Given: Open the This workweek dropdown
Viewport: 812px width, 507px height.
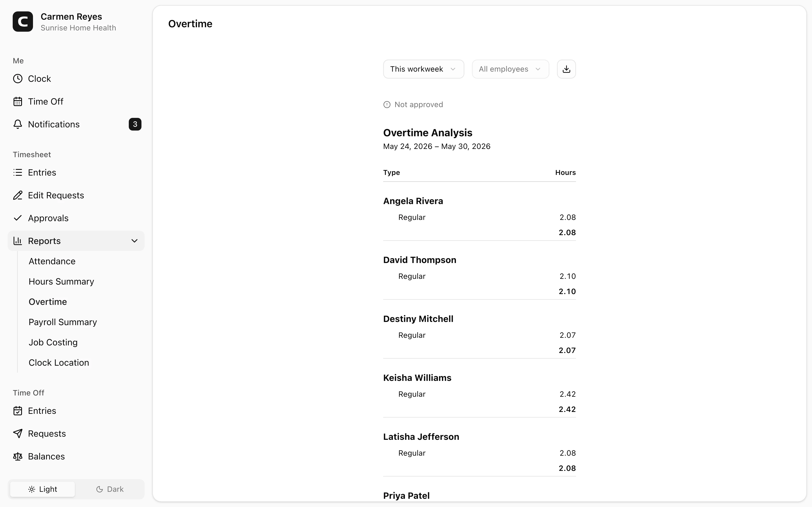Looking at the screenshot, I should (x=424, y=69).
